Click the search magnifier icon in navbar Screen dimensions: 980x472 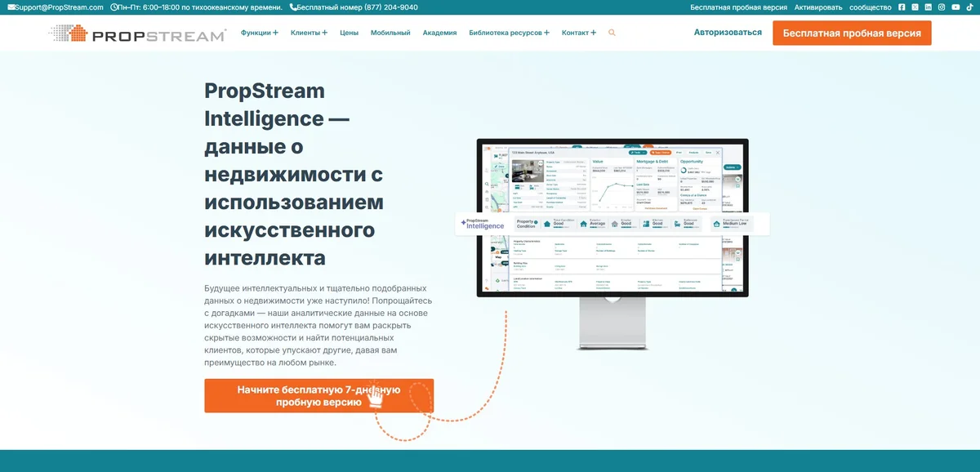pyautogui.click(x=612, y=33)
